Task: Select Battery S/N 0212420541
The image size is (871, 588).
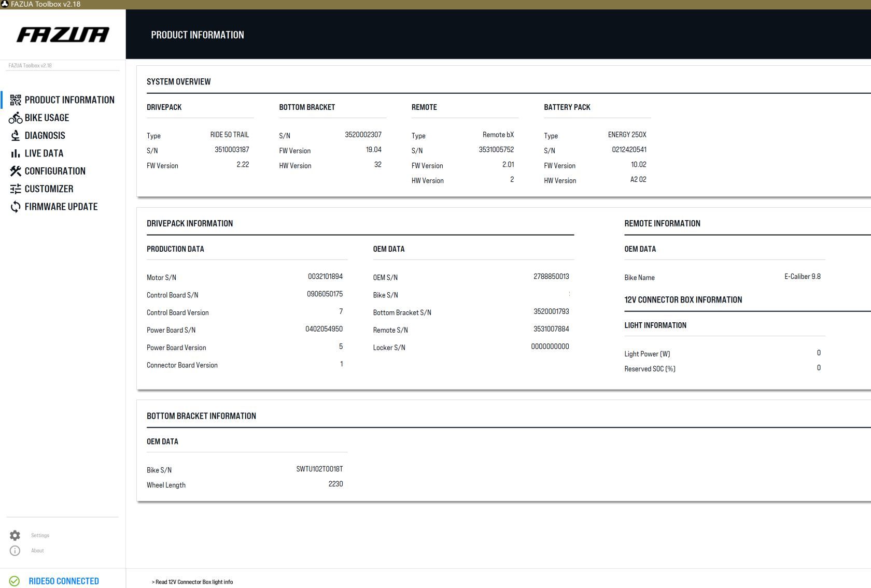Action: tap(629, 150)
